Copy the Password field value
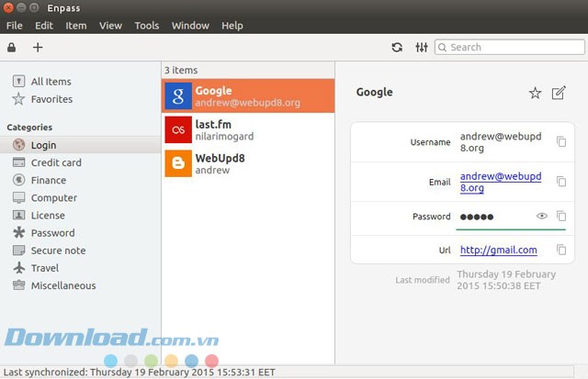Image resolution: width=588 pixels, height=379 pixels. (x=561, y=216)
